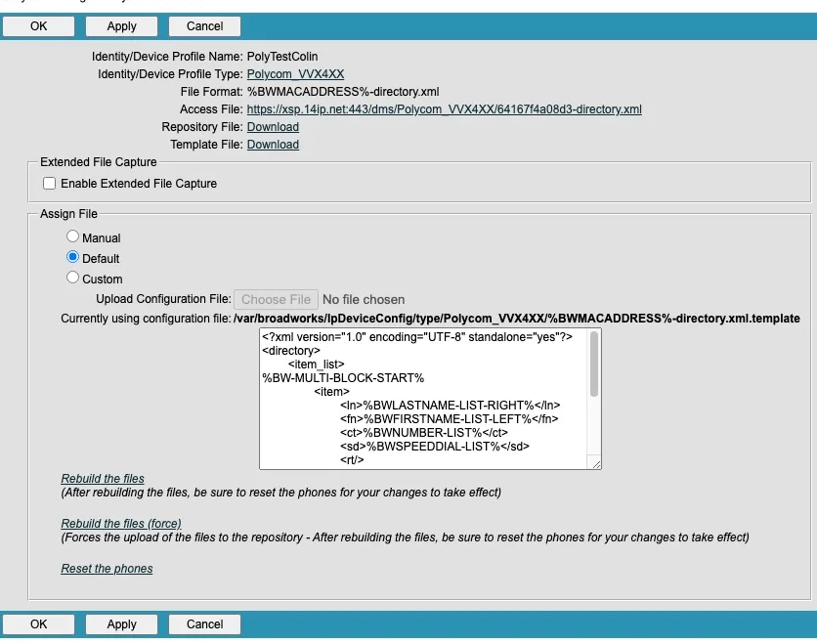817x644 pixels.
Task: Select the Default radio button
Action: [73, 257]
